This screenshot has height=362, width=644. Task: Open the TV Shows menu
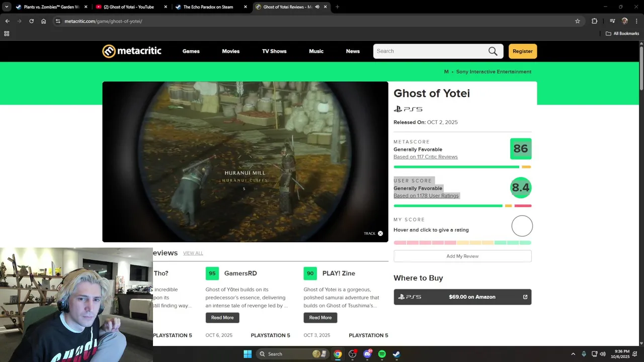[x=274, y=51]
